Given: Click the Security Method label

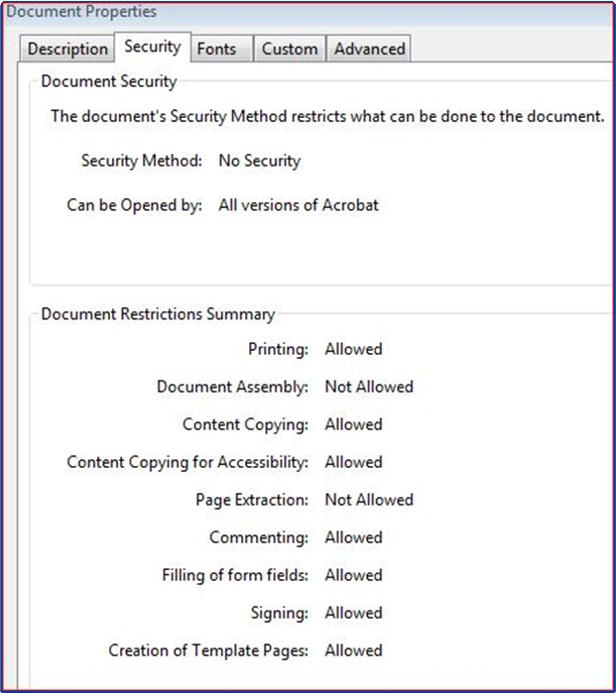Looking at the screenshot, I should (142, 161).
